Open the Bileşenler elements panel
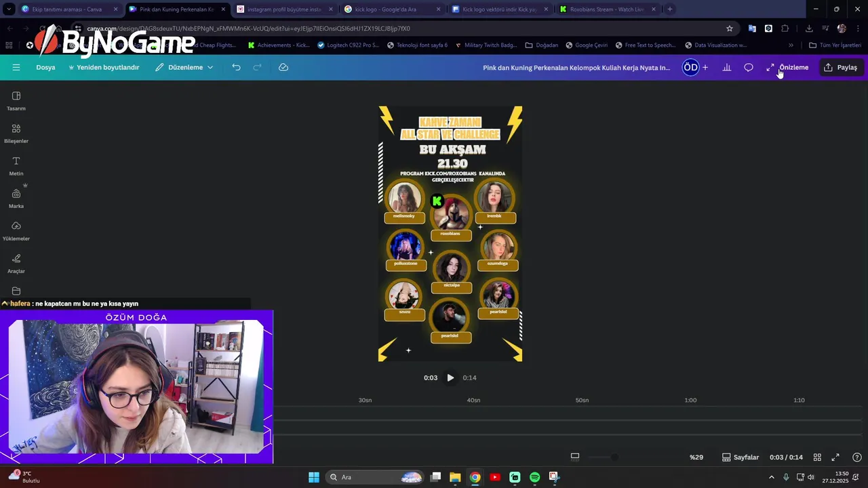Viewport: 868px width, 488px height. [16, 134]
